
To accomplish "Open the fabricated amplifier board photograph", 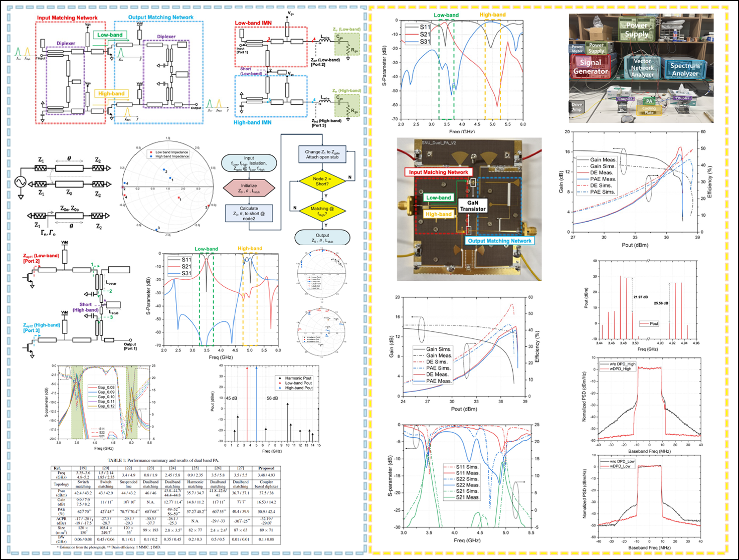I will [x=469, y=209].
